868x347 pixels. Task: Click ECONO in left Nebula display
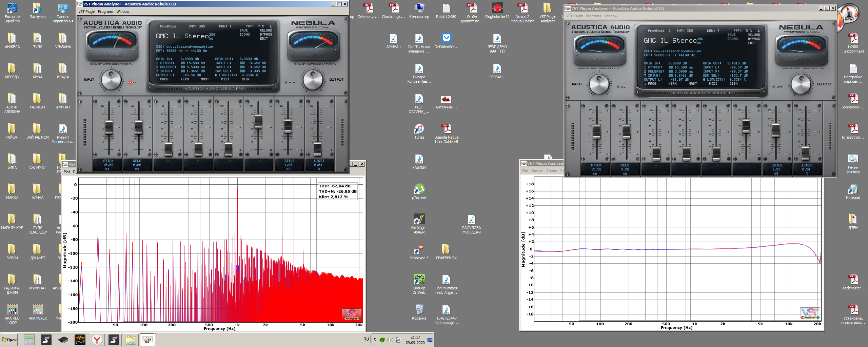(244, 35)
